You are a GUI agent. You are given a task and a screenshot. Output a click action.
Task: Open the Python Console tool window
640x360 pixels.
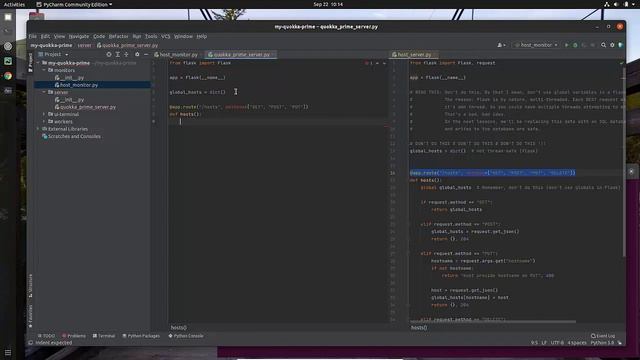186,336
